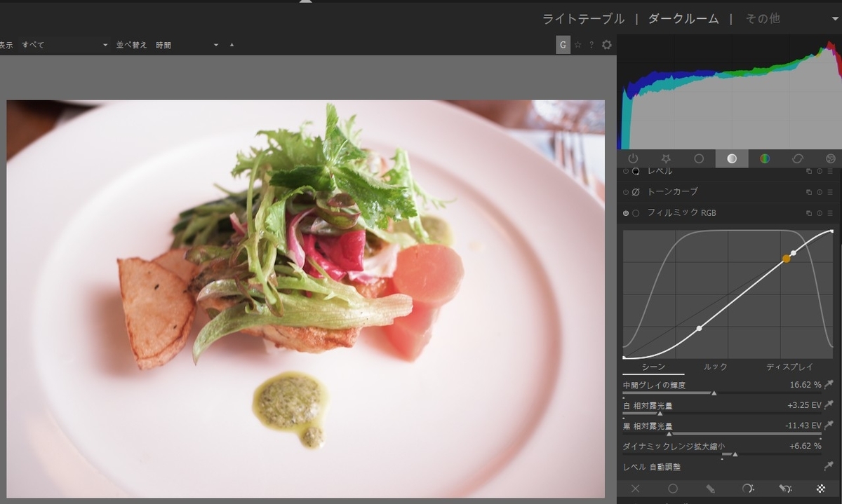
Task: Click the orange node on filmic curve
Action: pyautogui.click(x=787, y=259)
